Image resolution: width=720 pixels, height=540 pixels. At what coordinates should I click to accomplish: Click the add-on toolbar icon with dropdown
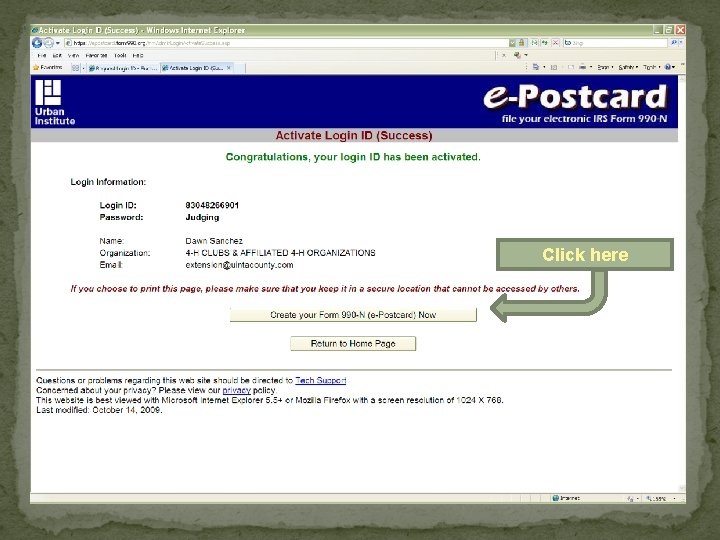point(520,56)
